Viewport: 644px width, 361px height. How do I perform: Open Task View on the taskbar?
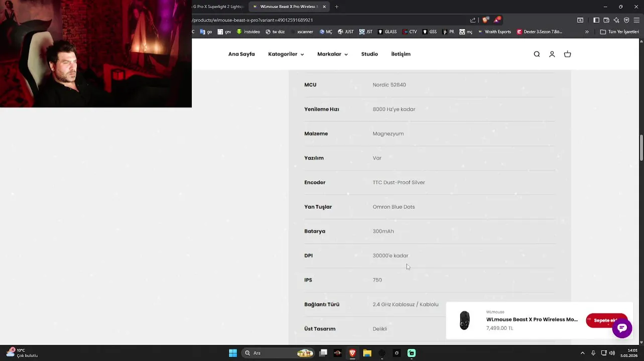(x=323, y=353)
